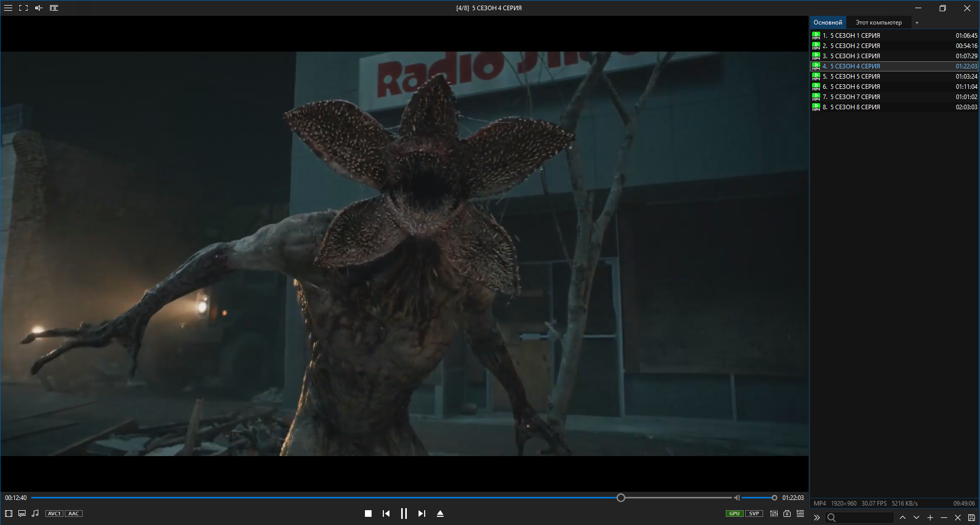The width and height of the screenshot is (980, 525).
Task: Click the elapsed time 00:12:40
Action: coord(16,498)
